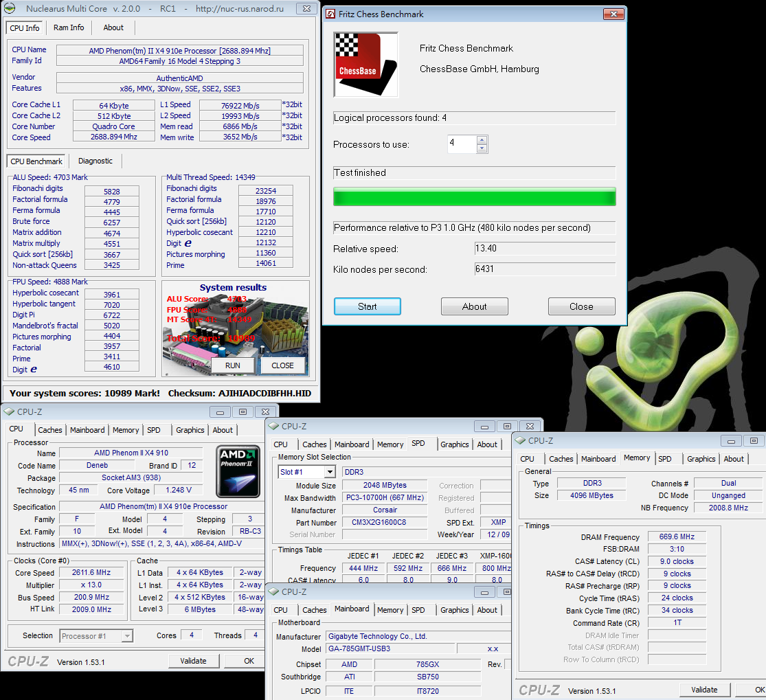The image size is (766, 700).
Task: Open Memory tab in the CPU-Z window showing SPD slot details
Action: (x=390, y=444)
